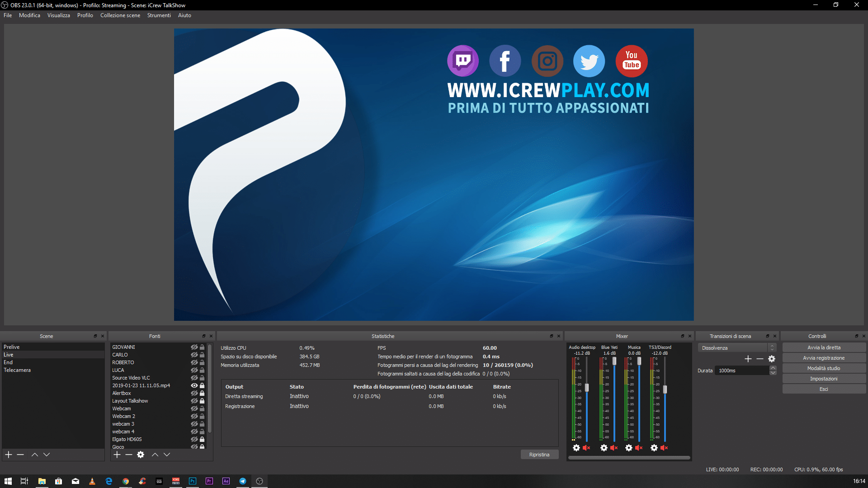Open Impostazioni settings
This screenshot has height=488, width=868.
pyautogui.click(x=824, y=379)
